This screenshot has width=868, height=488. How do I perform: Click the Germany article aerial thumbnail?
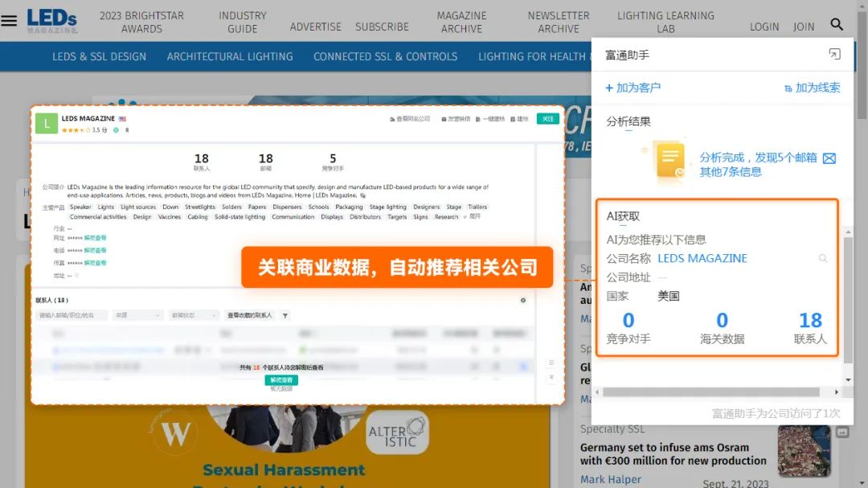point(804,451)
